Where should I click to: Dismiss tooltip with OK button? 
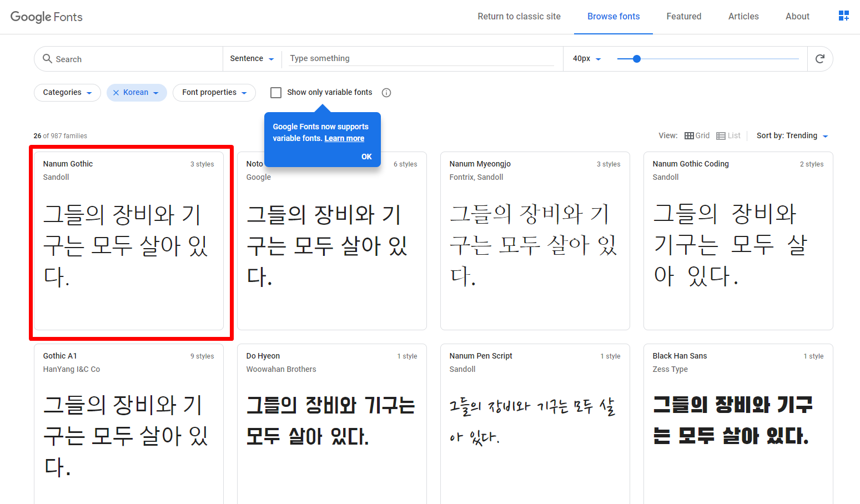point(366,157)
